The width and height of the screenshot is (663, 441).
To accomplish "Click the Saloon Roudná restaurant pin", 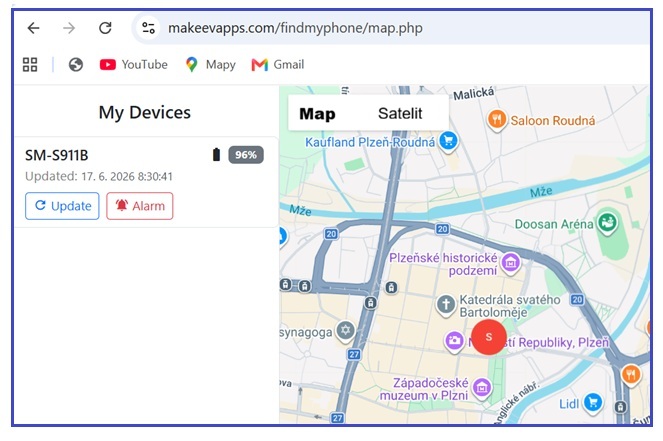I will (x=497, y=120).
